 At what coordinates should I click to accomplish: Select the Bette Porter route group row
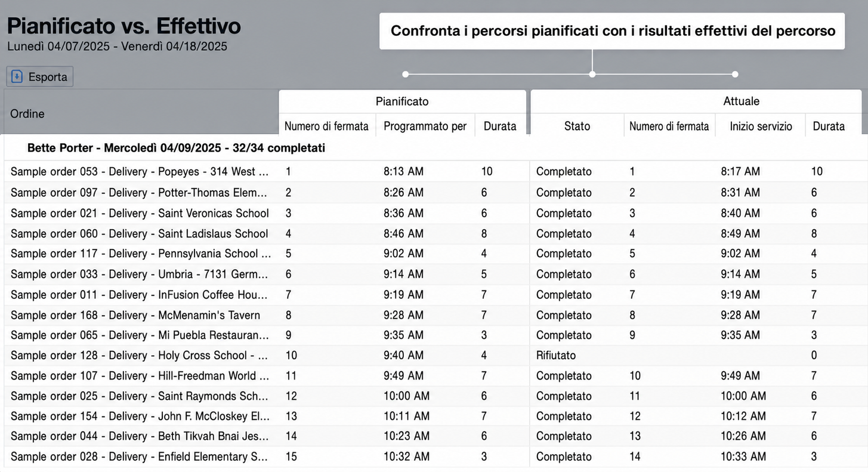434,148
